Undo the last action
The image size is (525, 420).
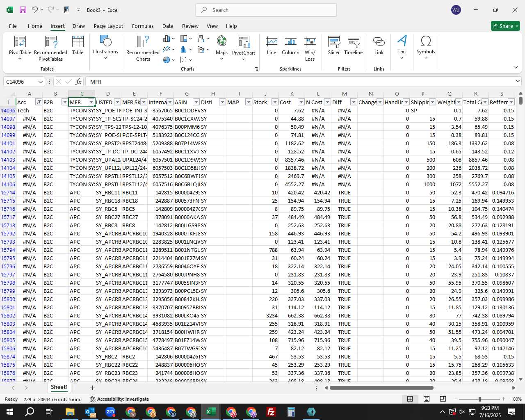tap(35, 10)
